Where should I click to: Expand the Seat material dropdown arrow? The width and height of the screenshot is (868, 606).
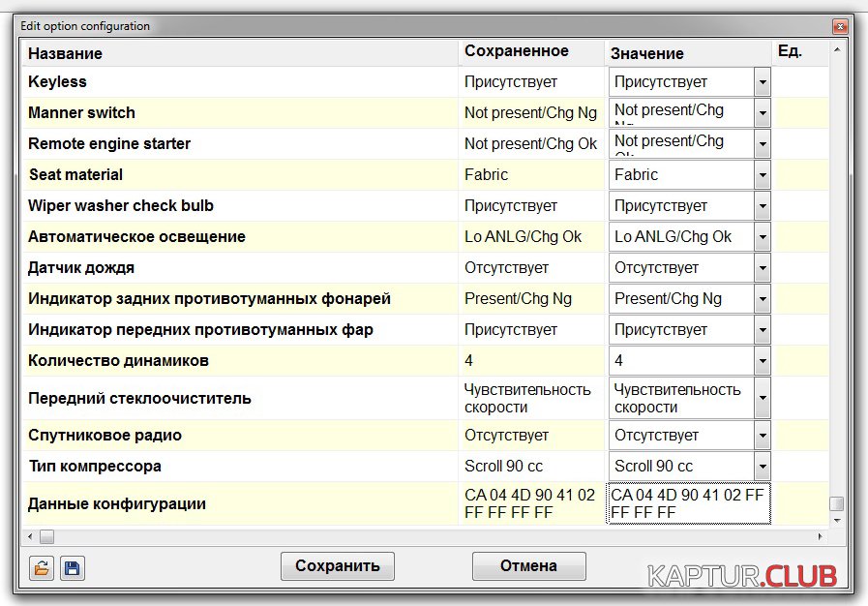(x=763, y=175)
